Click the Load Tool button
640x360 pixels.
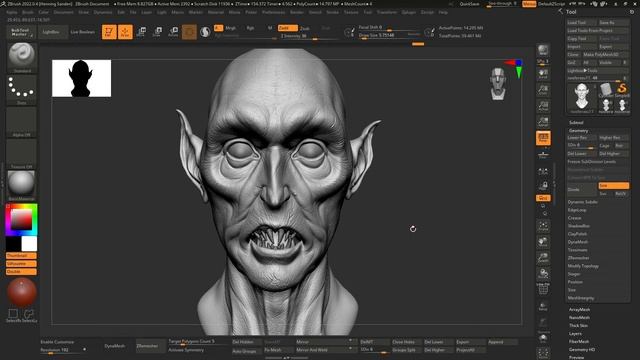581,23
